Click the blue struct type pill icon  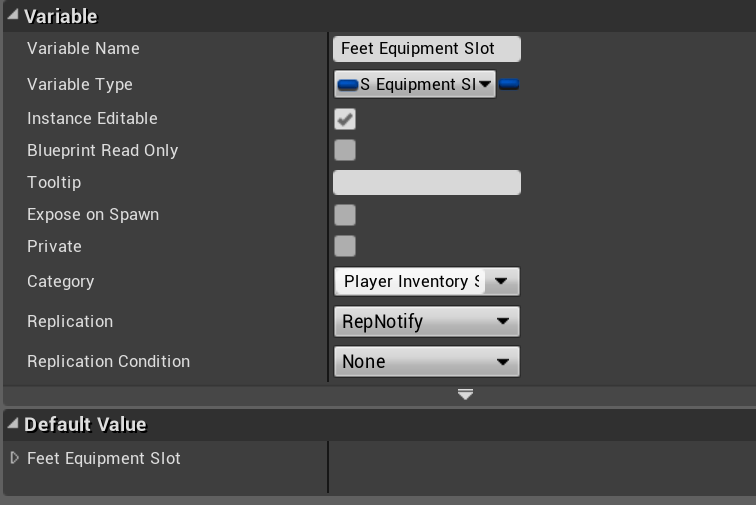coord(348,85)
